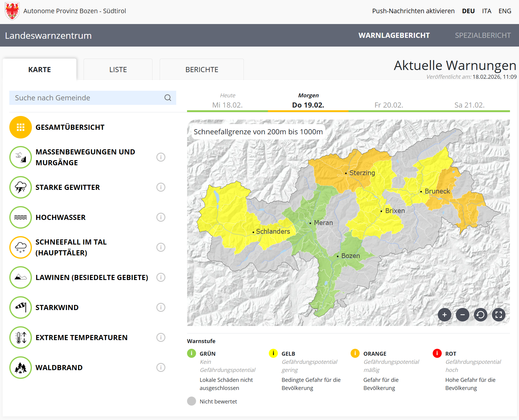Viewport: 519px width, 420px height.
Task: Select the Schneefall im Tal snow icon
Action: click(20, 248)
